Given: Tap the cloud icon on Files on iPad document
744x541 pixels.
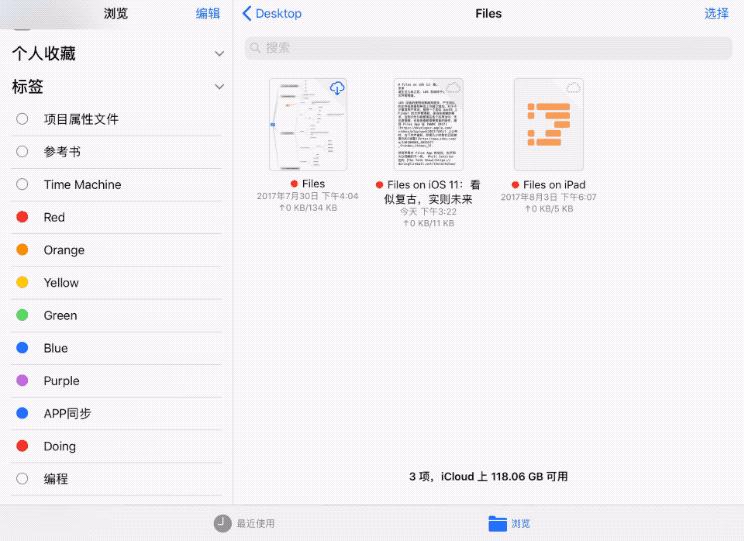Looking at the screenshot, I should pos(574,87).
